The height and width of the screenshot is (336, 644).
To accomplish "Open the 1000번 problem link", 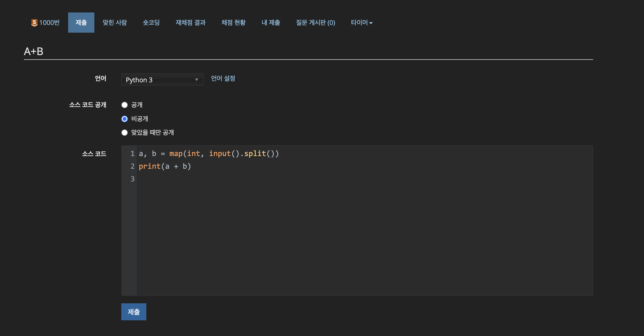I will [49, 23].
